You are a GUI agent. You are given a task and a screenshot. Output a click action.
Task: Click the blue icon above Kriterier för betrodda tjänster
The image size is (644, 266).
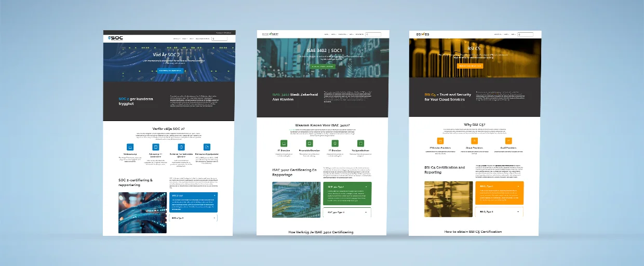182,148
